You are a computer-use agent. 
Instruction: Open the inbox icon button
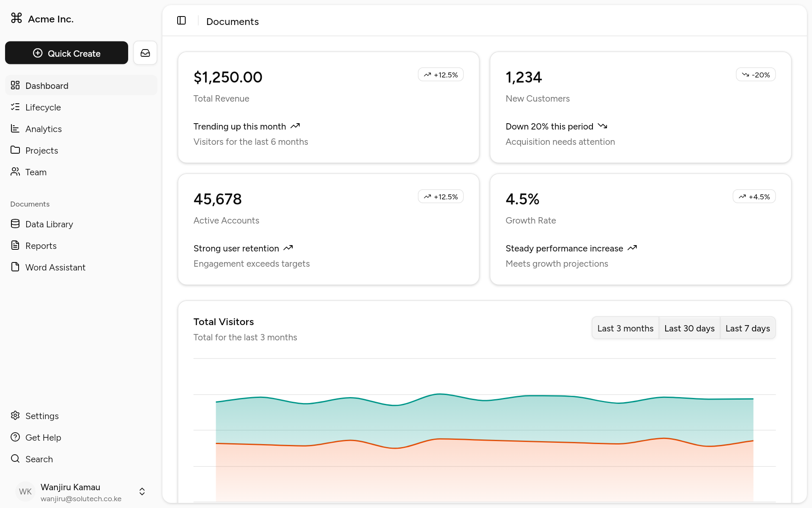(145, 53)
